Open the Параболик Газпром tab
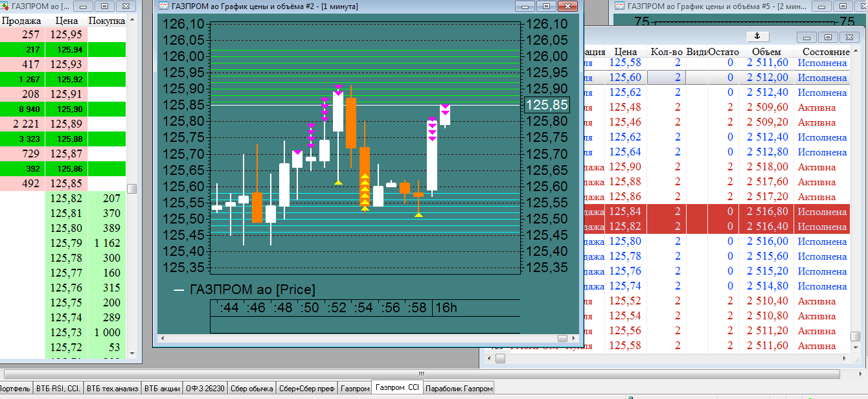This screenshot has width=868, height=399. [x=459, y=389]
